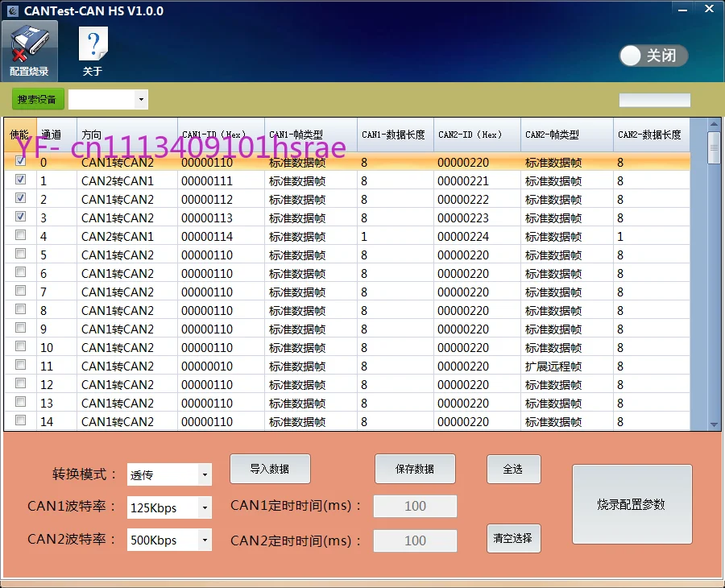The width and height of the screenshot is (725, 588).
Task: Select the CAN1-ID cell of channel 11
Action: coord(221,366)
